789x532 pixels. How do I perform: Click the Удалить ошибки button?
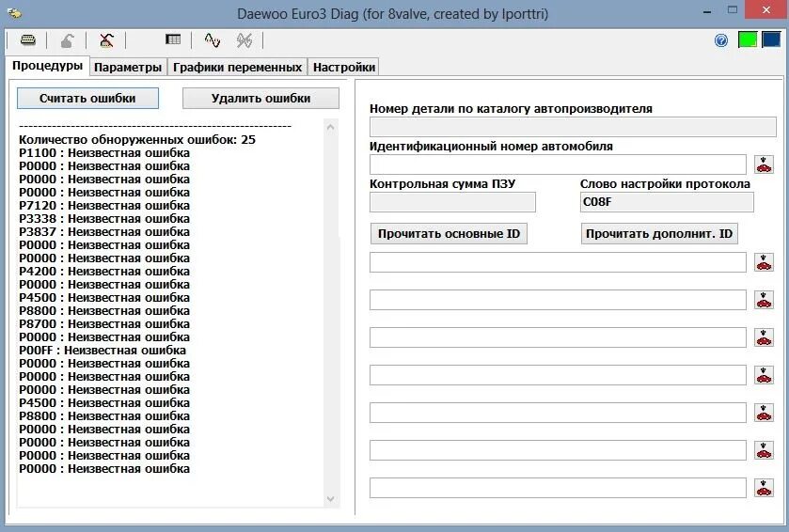pyautogui.click(x=260, y=98)
